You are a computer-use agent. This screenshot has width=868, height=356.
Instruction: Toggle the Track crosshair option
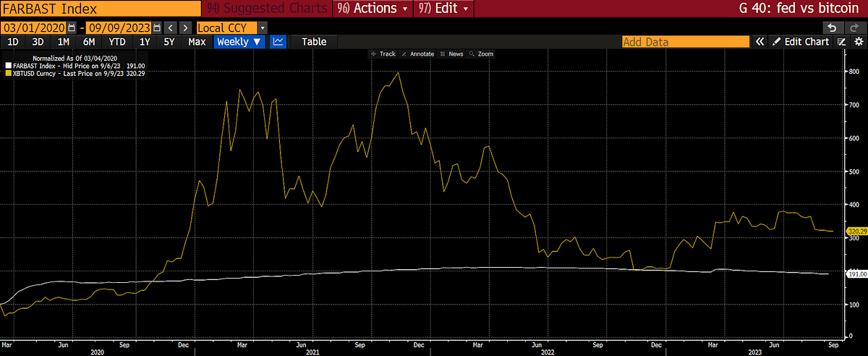384,54
